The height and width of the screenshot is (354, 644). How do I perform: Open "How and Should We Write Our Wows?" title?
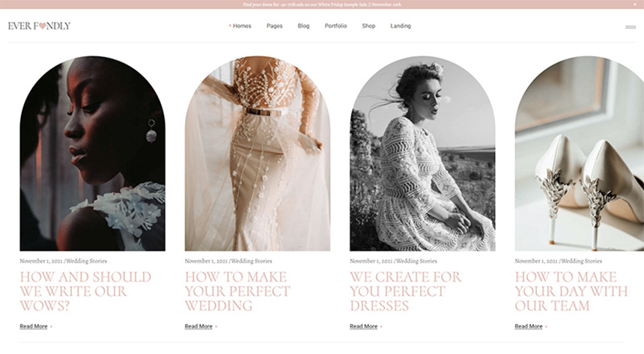[x=85, y=291]
